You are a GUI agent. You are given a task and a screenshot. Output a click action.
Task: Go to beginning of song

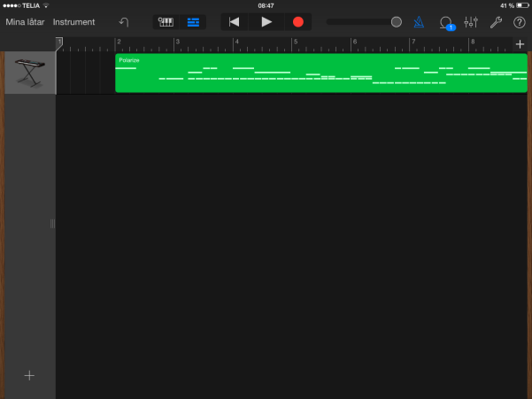click(x=234, y=22)
